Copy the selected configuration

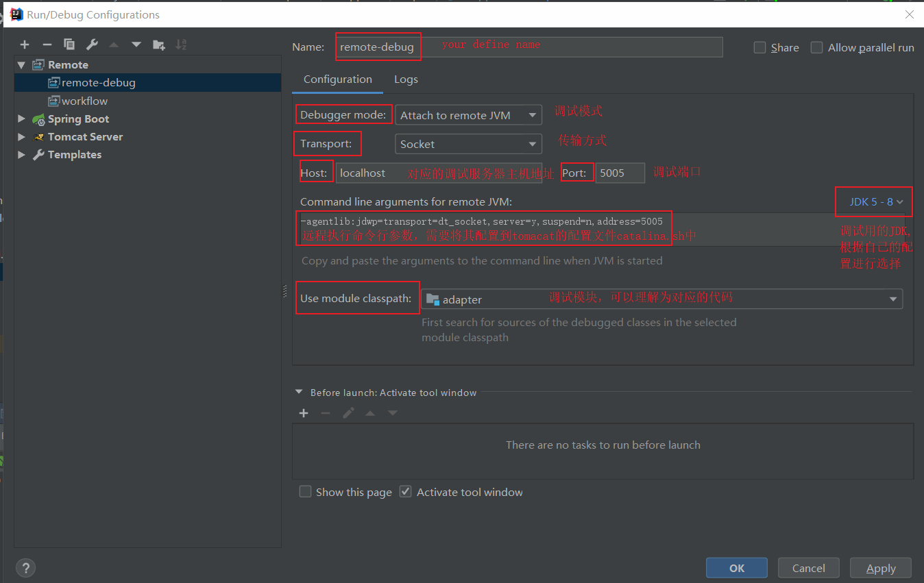tap(69, 45)
